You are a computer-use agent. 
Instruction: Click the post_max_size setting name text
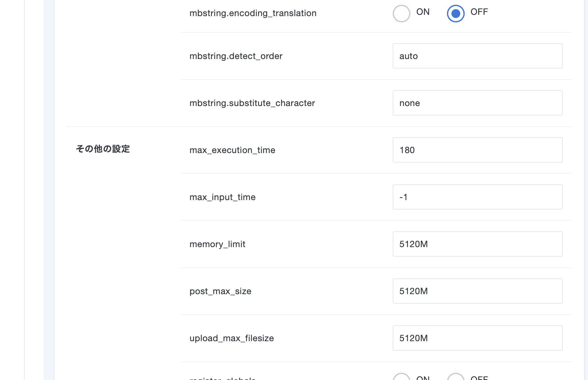point(220,291)
